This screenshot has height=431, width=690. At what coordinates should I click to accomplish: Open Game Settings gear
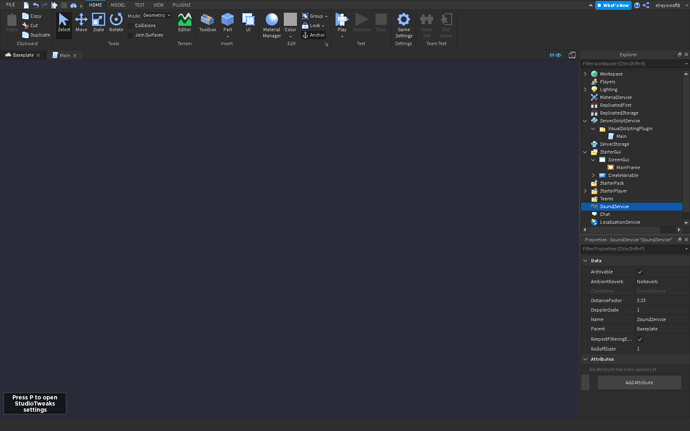(x=404, y=25)
